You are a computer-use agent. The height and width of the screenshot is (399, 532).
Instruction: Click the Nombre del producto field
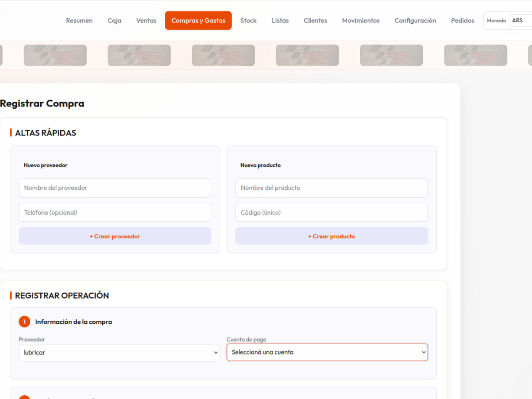(331, 188)
